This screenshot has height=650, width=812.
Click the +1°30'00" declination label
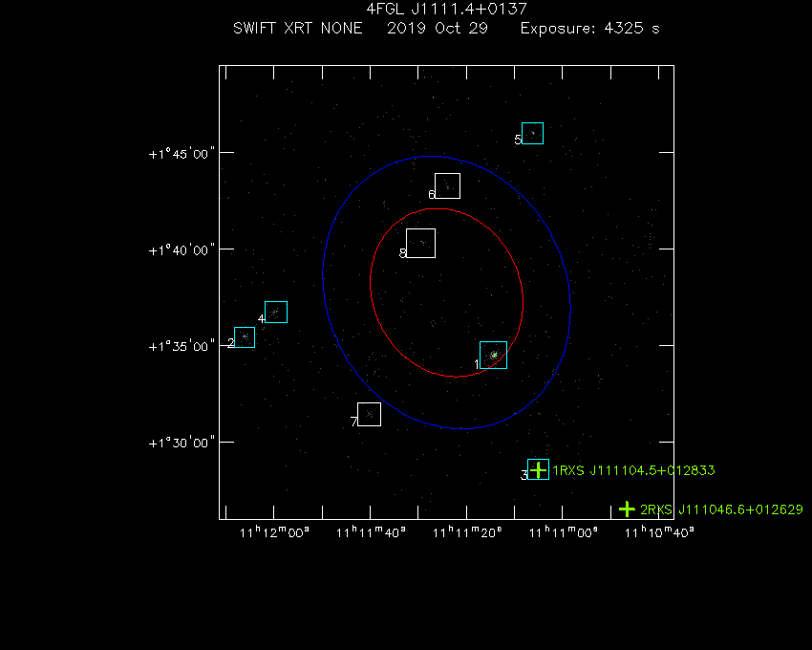(182, 443)
